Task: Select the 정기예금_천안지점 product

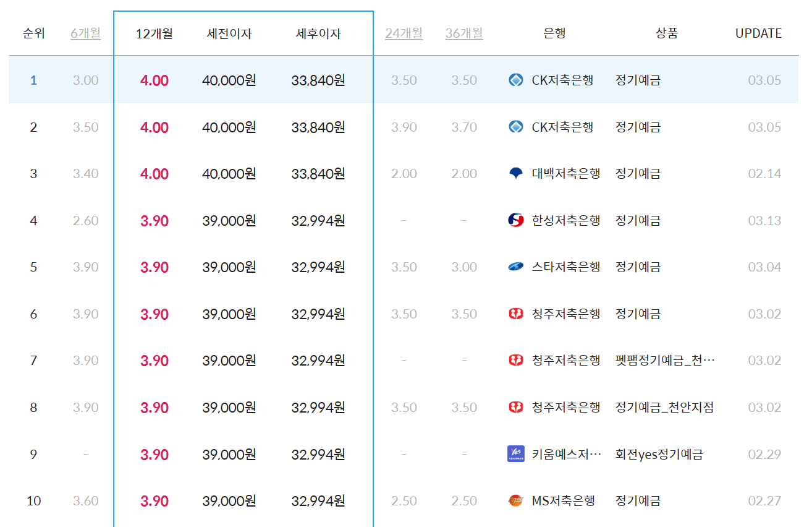Action: 664,408
